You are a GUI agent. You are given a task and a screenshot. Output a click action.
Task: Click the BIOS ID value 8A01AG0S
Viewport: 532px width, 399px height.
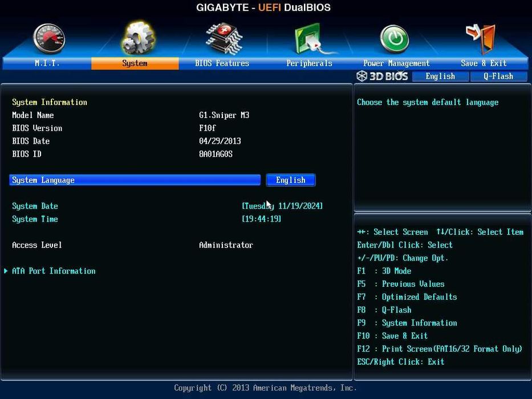coord(216,154)
